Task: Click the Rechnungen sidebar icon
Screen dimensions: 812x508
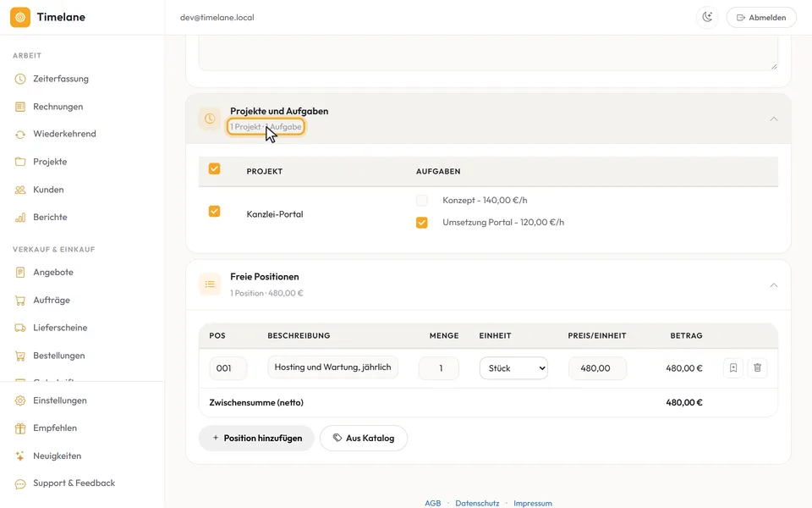Action: pyautogui.click(x=20, y=107)
